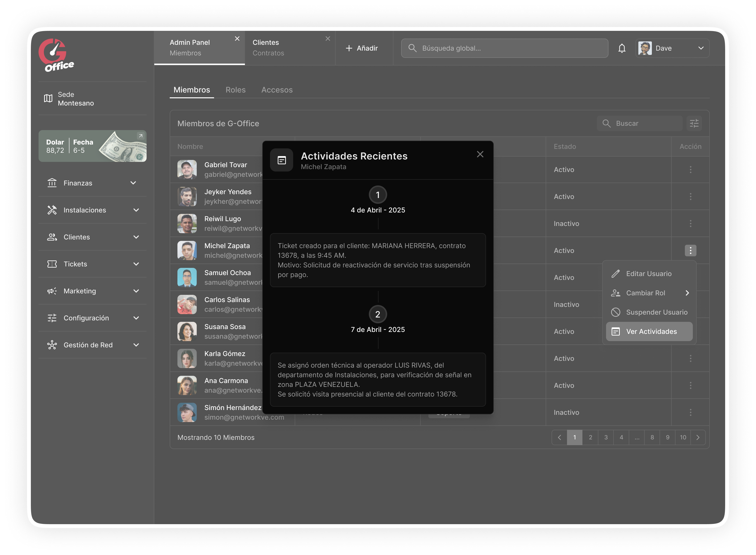Select page 4 in pagination

[x=621, y=437]
